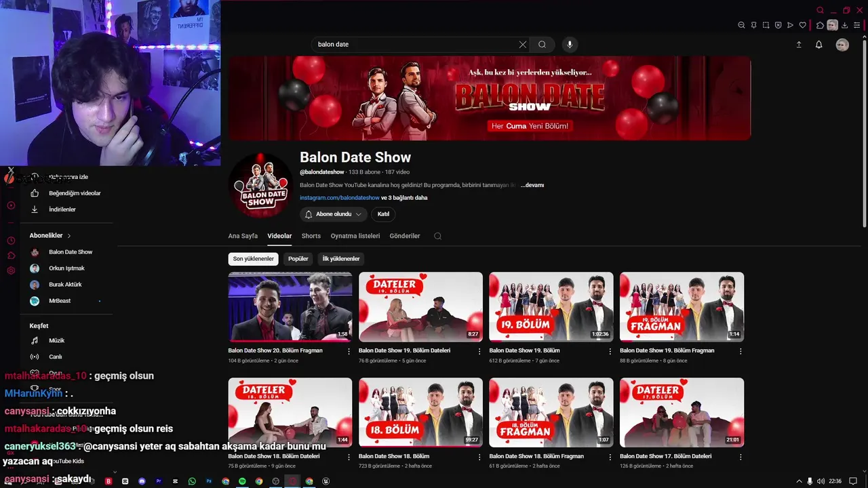Open 'İndirilenler' in sidebar
868x488 pixels.
click(x=62, y=209)
